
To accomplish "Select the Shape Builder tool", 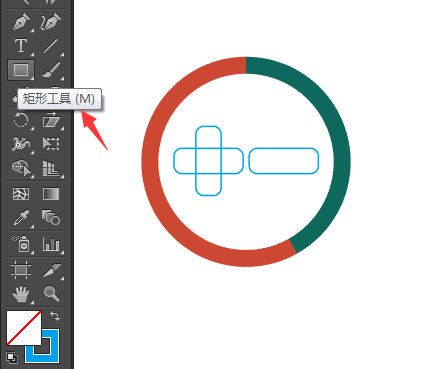I will (21, 168).
